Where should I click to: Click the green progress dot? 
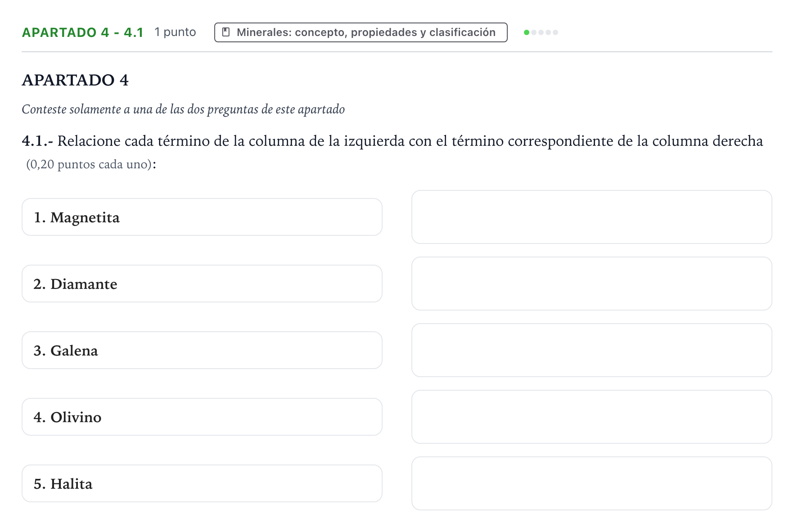point(527,32)
